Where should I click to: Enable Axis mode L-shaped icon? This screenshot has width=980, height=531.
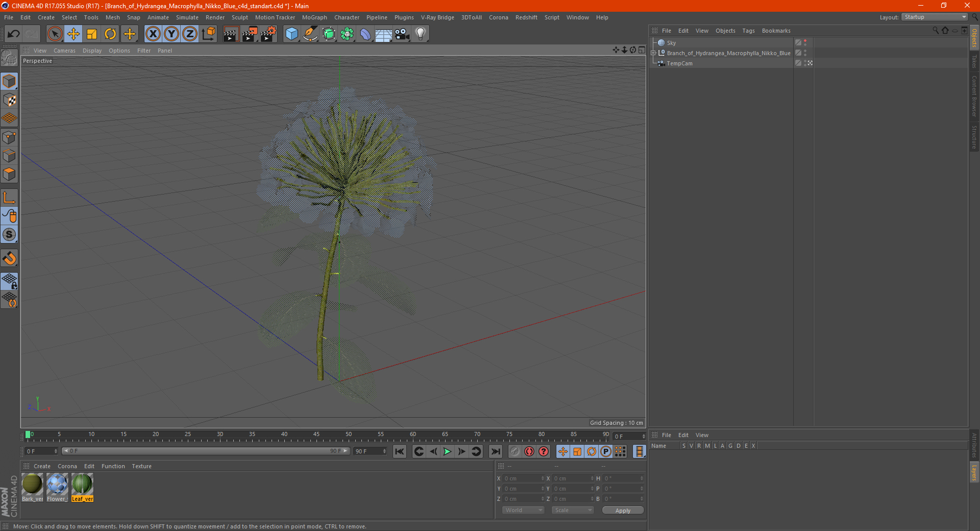[x=9, y=198]
